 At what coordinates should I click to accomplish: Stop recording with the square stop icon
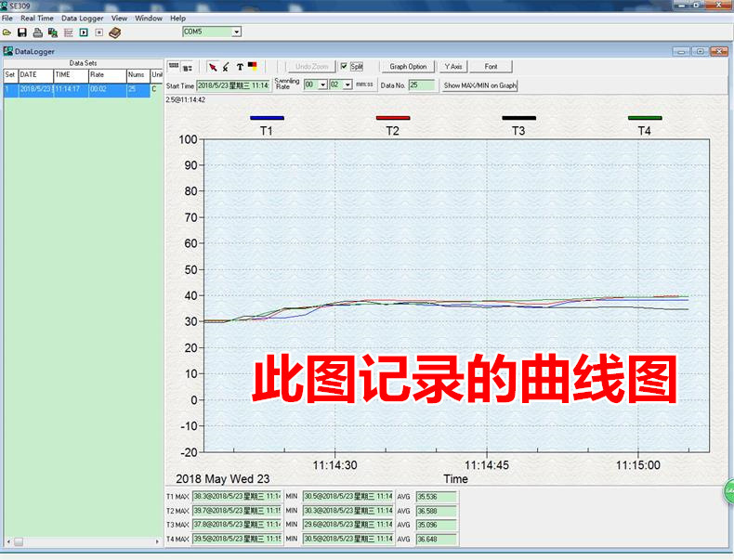pyautogui.click(x=98, y=33)
